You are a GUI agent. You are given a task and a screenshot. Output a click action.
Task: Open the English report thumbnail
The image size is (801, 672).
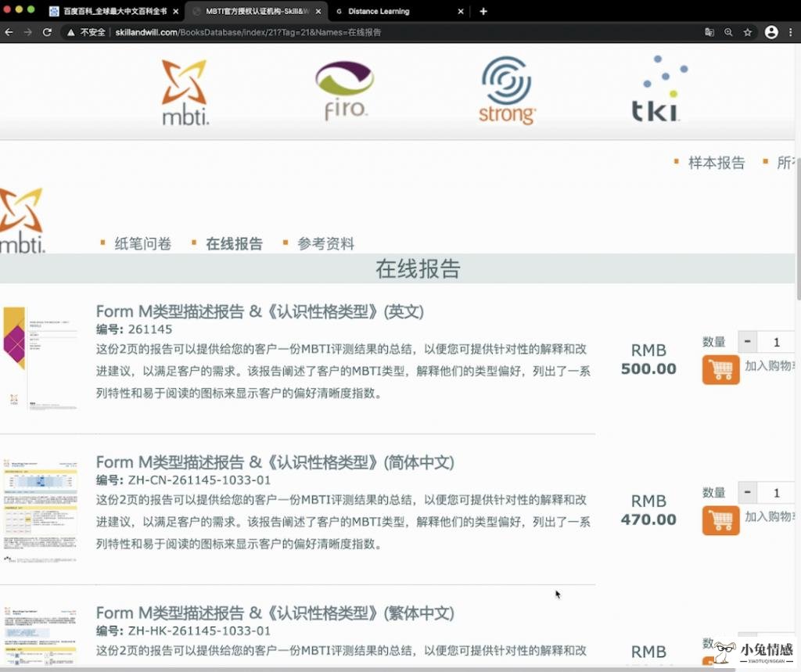click(x=40, y=358)
